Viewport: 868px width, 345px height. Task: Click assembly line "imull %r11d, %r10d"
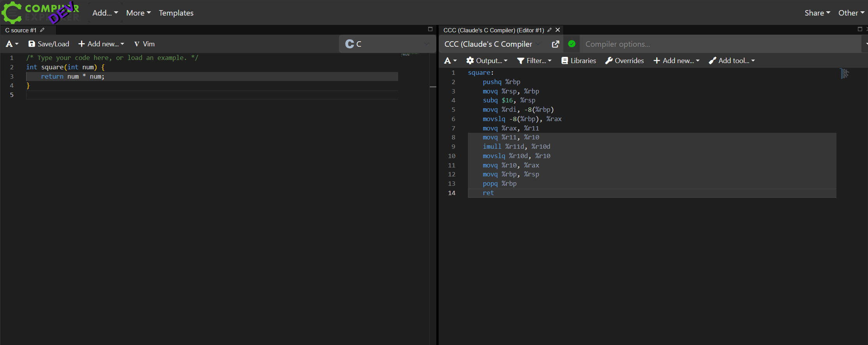coord(516,147)
